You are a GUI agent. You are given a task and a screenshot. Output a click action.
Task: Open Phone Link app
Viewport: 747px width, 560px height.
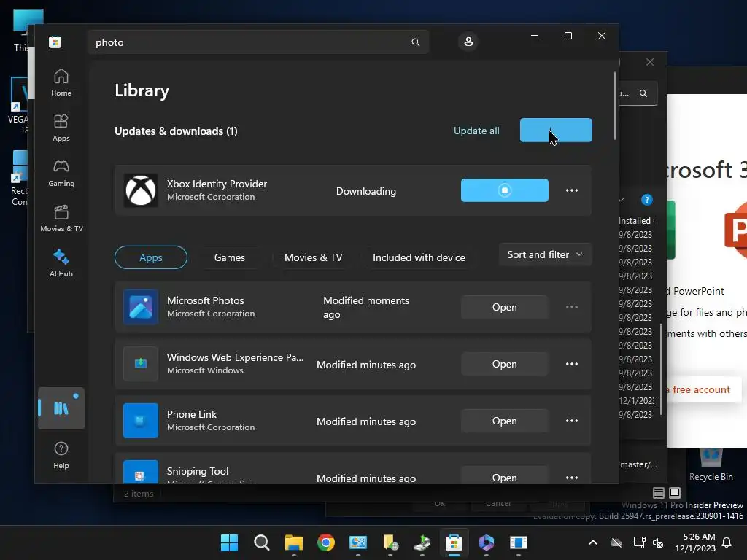pos(505,421)
